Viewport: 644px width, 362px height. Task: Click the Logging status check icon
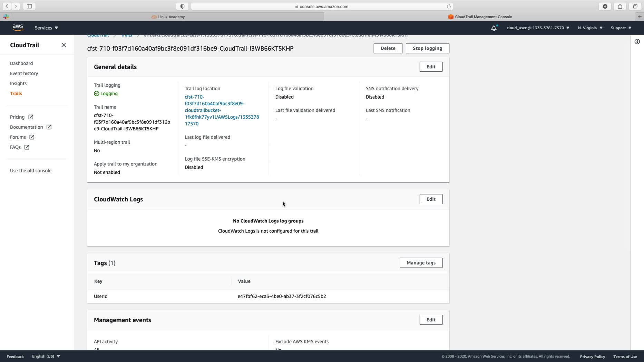tap(97, 94)
